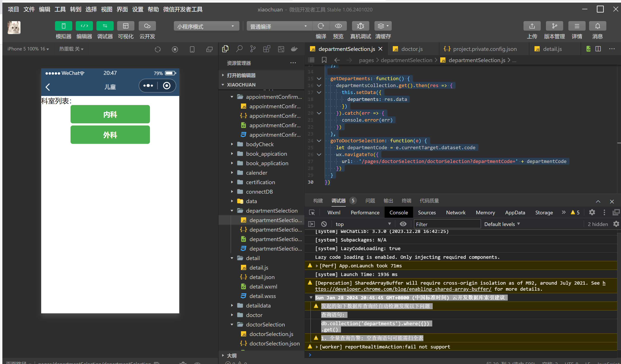Click the console Filter input field
This screenshot has width=621, height=364.
click(x=446, y=224)
